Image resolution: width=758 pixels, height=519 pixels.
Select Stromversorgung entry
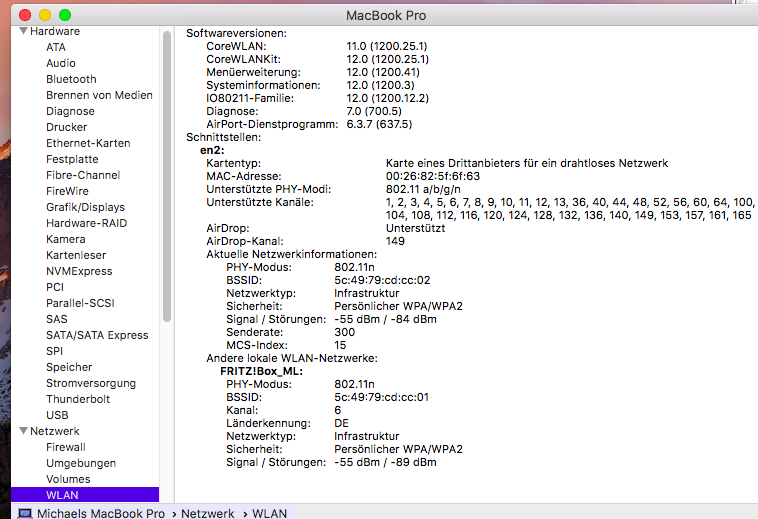pyautogui.click(x=90, y=383)
